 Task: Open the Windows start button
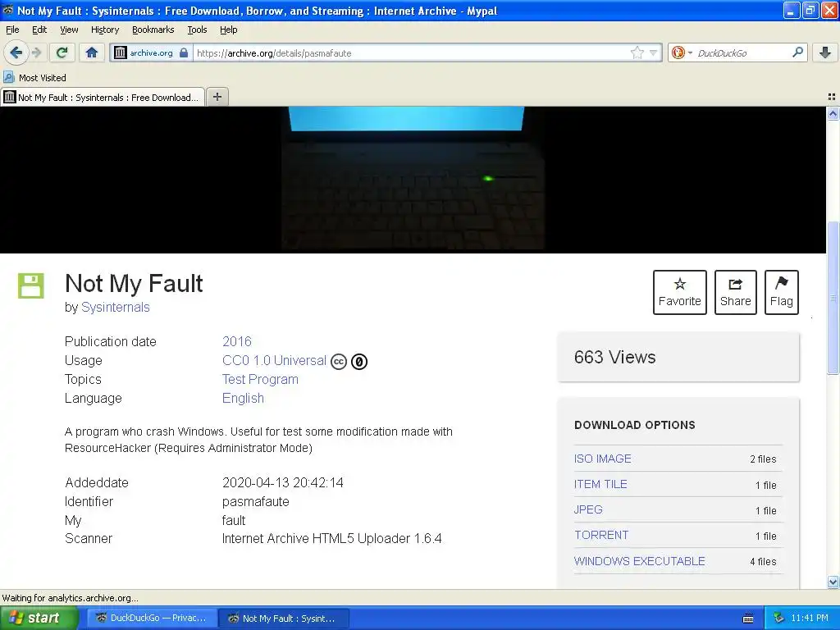(39, 618)
